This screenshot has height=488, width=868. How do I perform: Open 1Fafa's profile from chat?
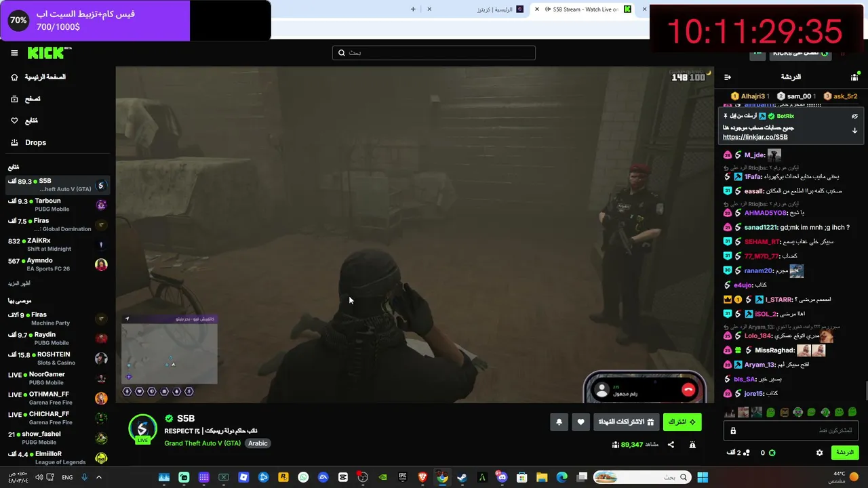[x=753, y=177]
